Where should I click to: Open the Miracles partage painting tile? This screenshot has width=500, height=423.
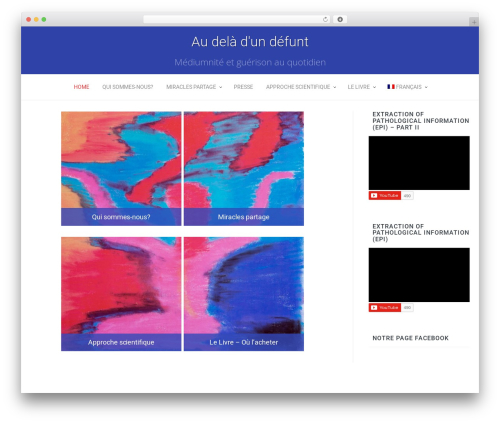tap(244, 168)
